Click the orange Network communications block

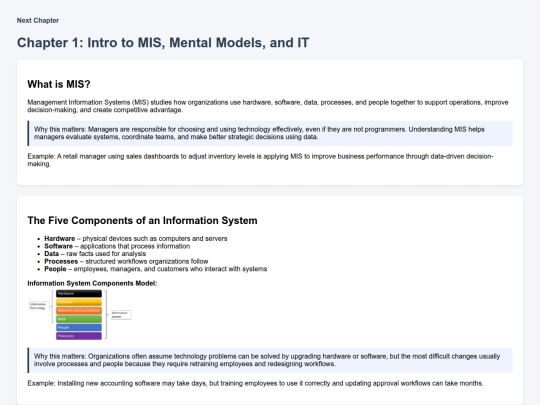[x=79, y=310]
